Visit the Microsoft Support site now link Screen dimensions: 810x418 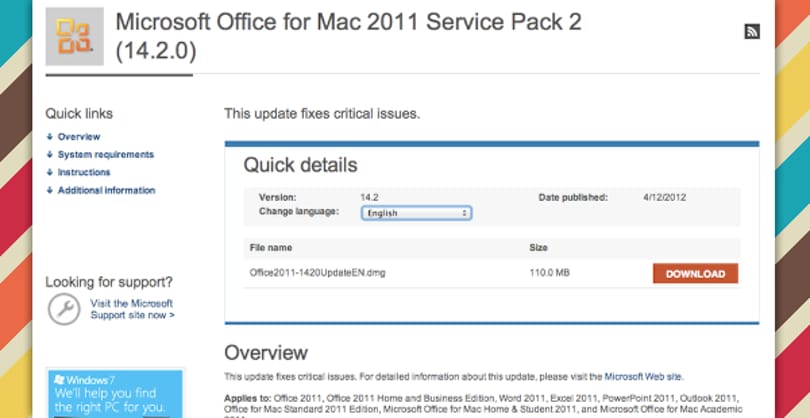(x=132, y=309)
